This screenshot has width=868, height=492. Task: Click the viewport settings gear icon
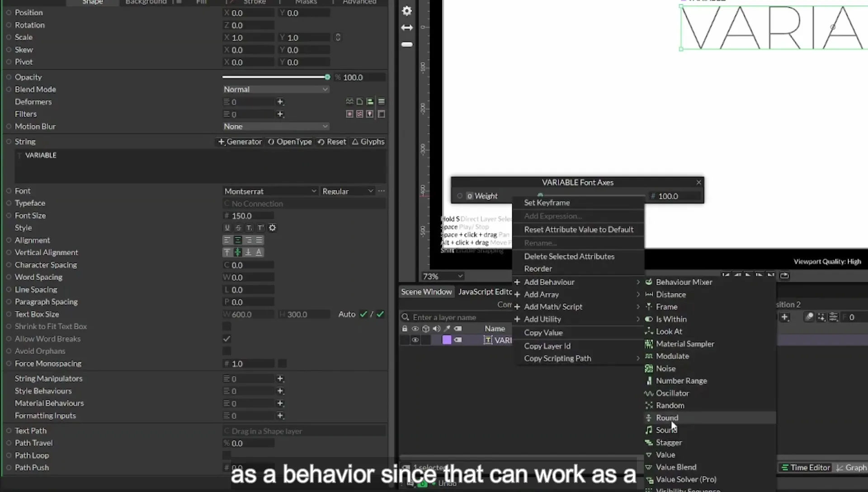pos(407,11)
